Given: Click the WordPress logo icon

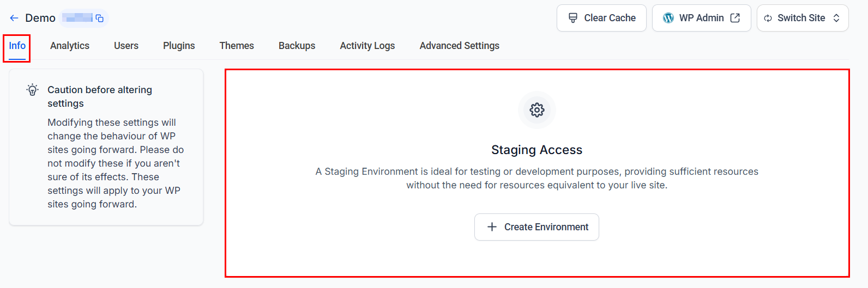Looking at the screenshot, I should point(668,18).
